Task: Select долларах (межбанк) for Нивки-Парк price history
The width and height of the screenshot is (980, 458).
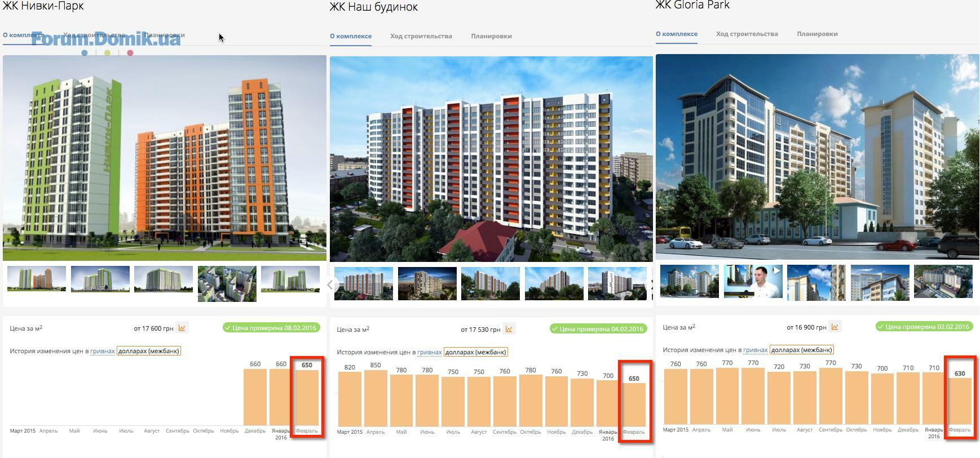Action: (149, 351)
